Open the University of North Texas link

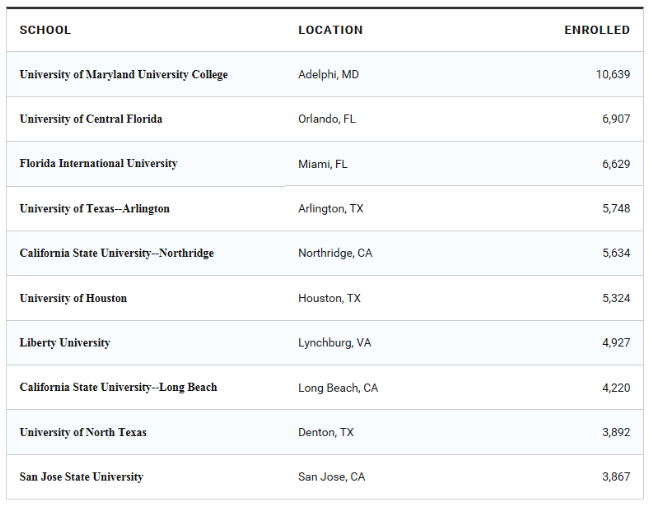click(x=82, y=432)
